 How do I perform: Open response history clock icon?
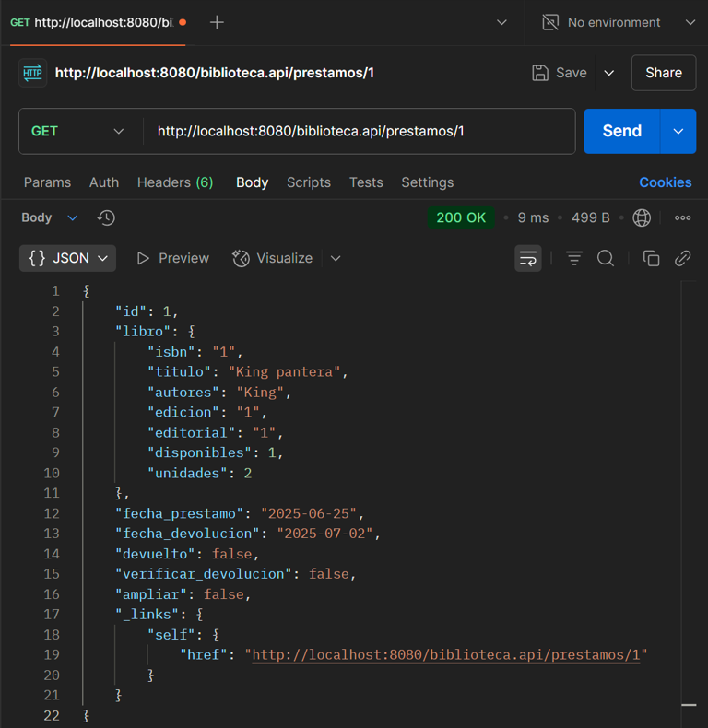106,217
